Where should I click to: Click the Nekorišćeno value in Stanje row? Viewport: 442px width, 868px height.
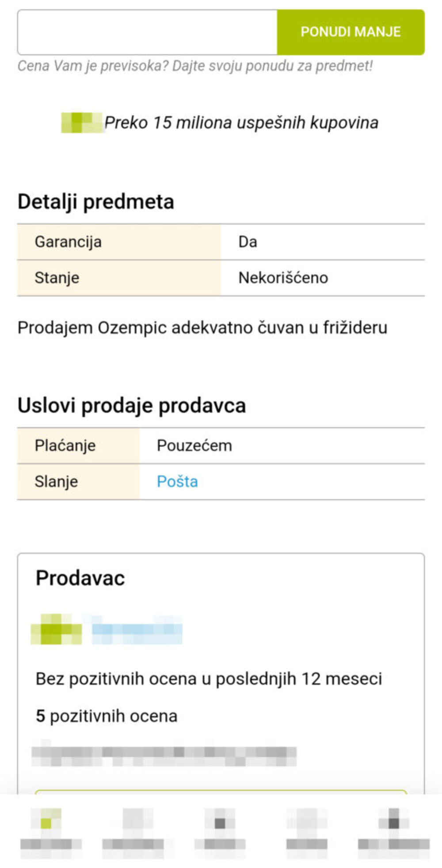coord(283,278)
